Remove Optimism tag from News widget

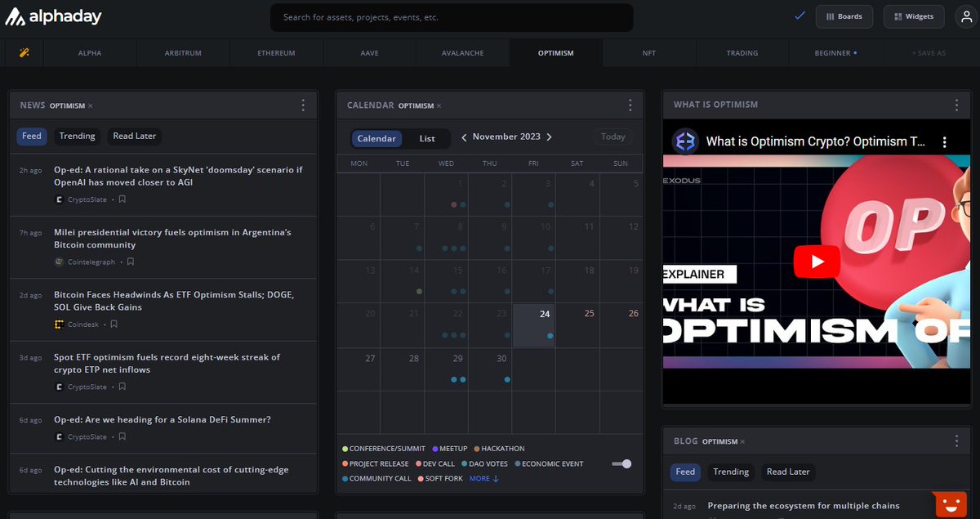(x=90, y=106)
